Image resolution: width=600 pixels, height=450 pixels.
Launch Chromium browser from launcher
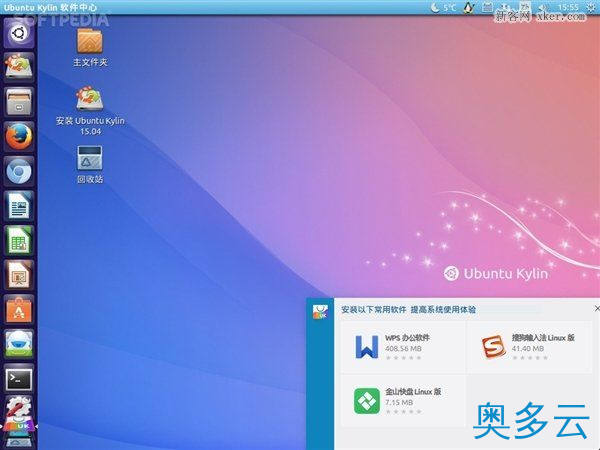coord(18,171)
